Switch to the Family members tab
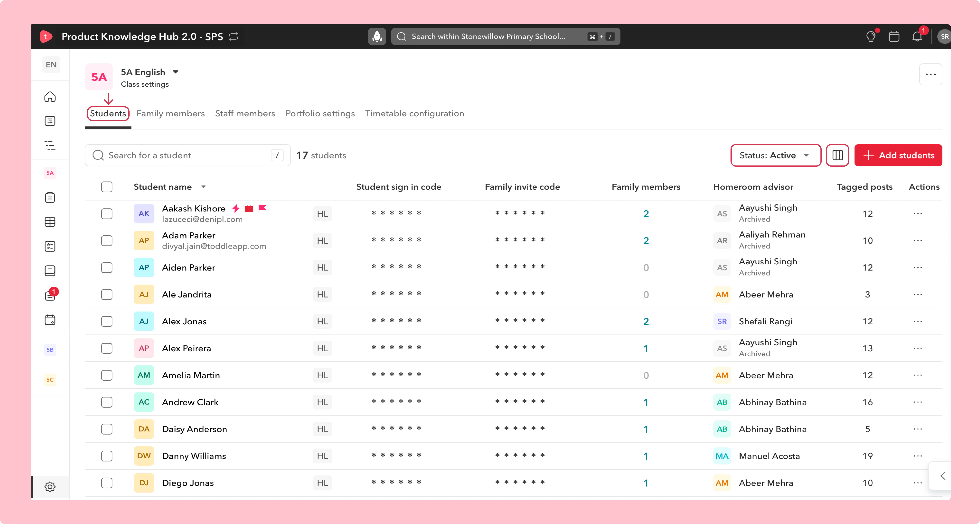Viewport: 980px width, 524px height. pos(170,114)
